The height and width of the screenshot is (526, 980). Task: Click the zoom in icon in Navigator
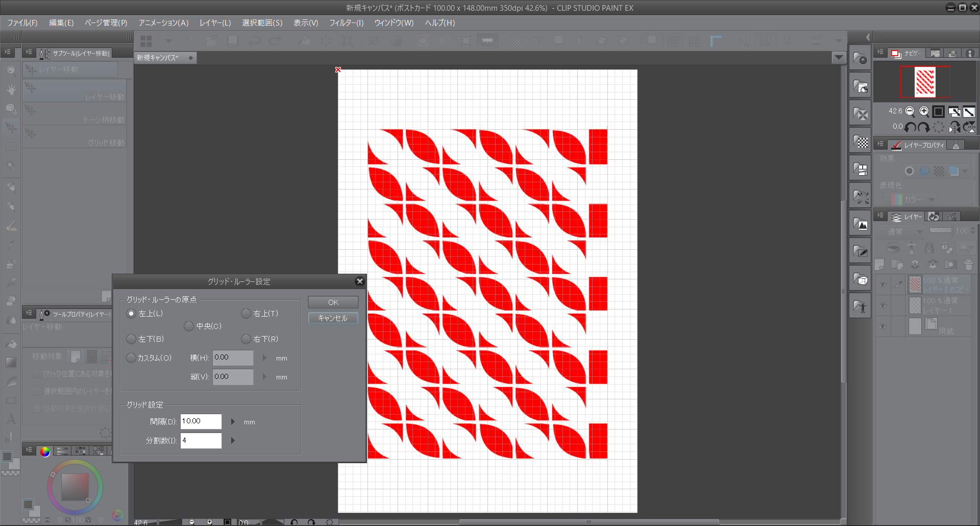(924, 111)
